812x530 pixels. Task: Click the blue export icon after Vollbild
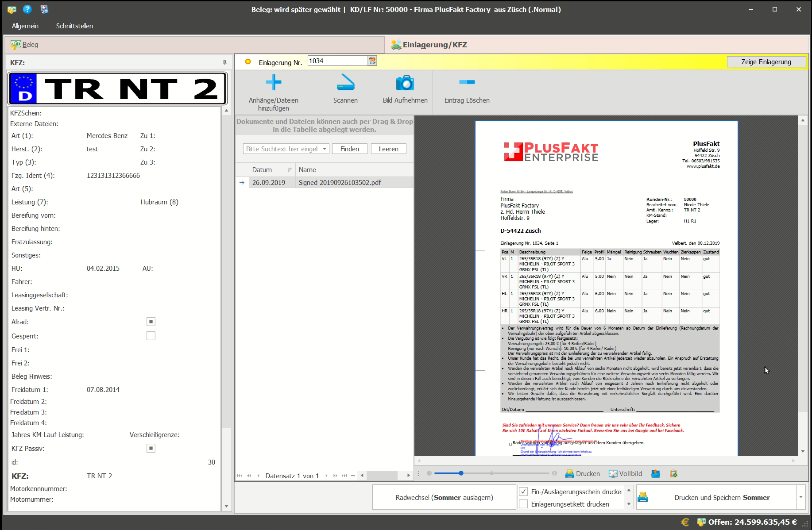pyautogui.click(x=656, y=473)
